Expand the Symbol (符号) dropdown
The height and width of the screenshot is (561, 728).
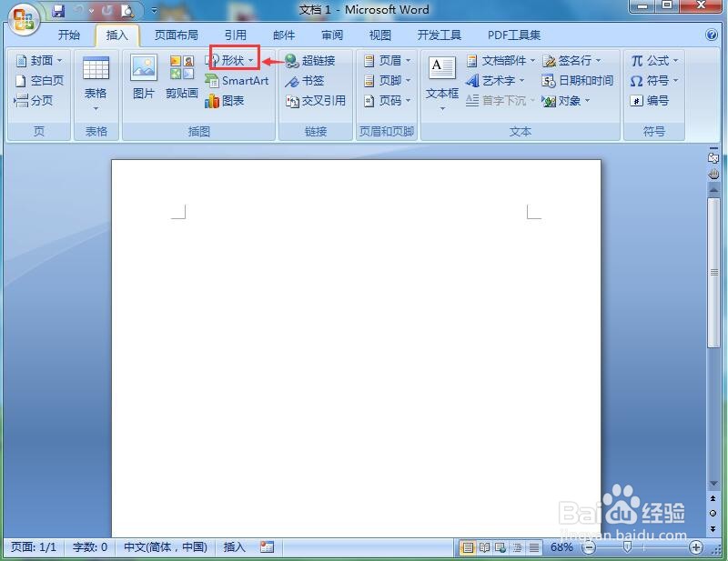pyautogui.click(x=675, y=81)
